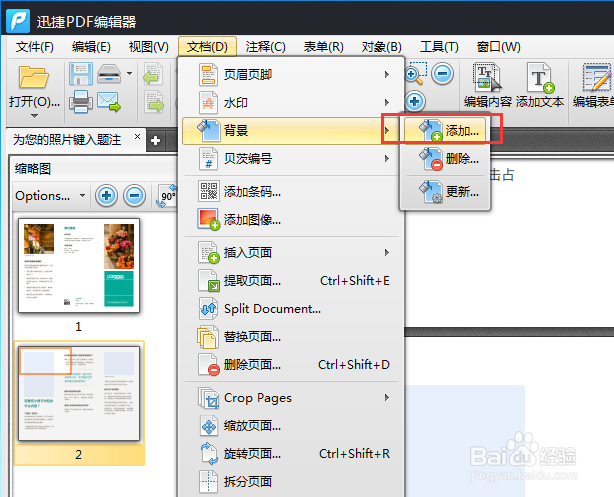The height and width of the screenshot is (497, 614).
Task: Open the Comments (注释) menu
Action: pos(265,47)
